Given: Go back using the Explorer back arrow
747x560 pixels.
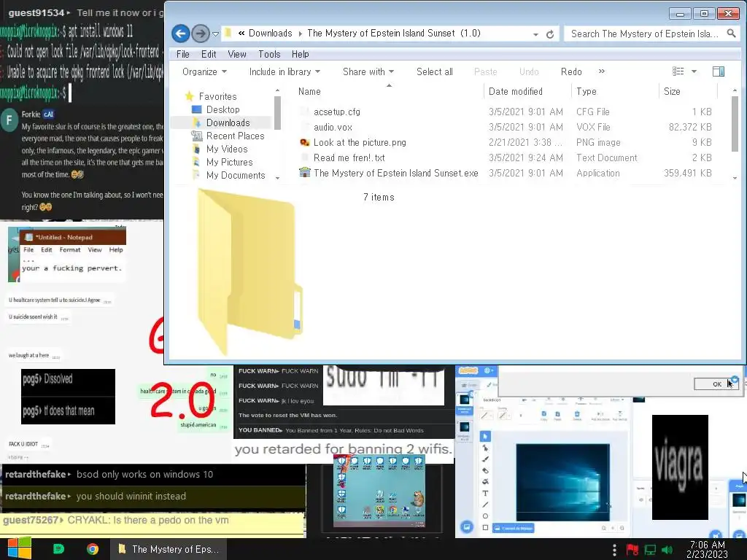Looking at the screenshot, I should click(181, 34).
